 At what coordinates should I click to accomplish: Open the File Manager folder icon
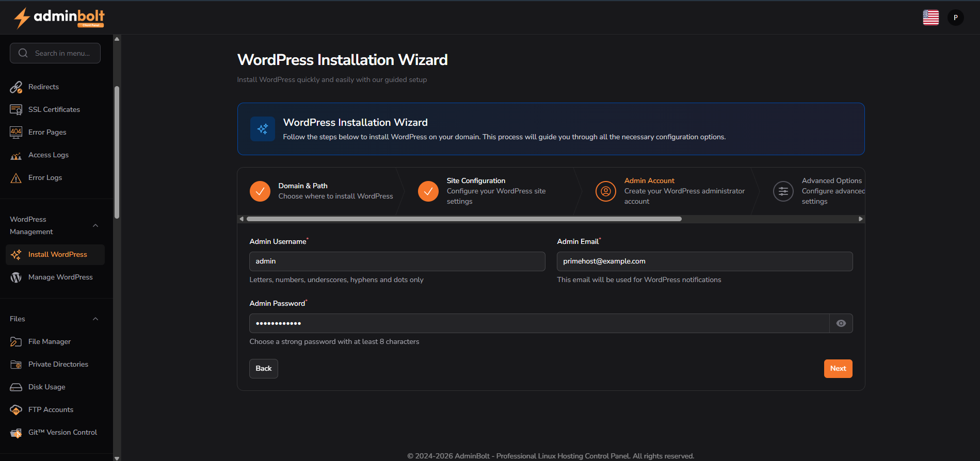(x=16, y=342)
